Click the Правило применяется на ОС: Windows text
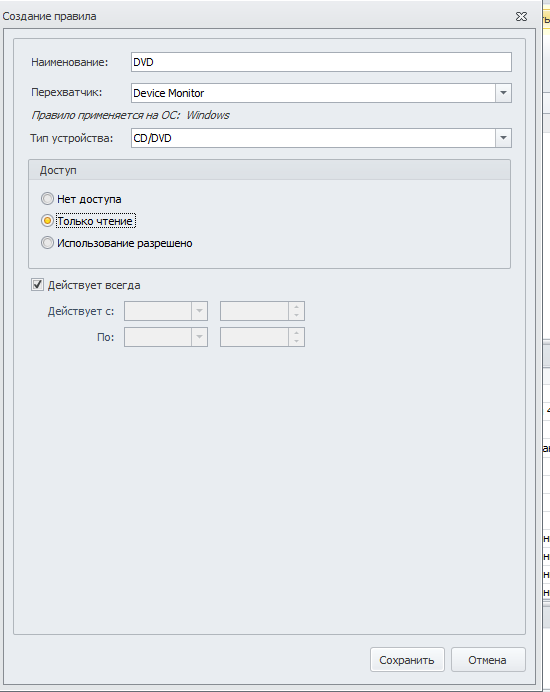Screen dimensions: 550x692 (130, 115)
